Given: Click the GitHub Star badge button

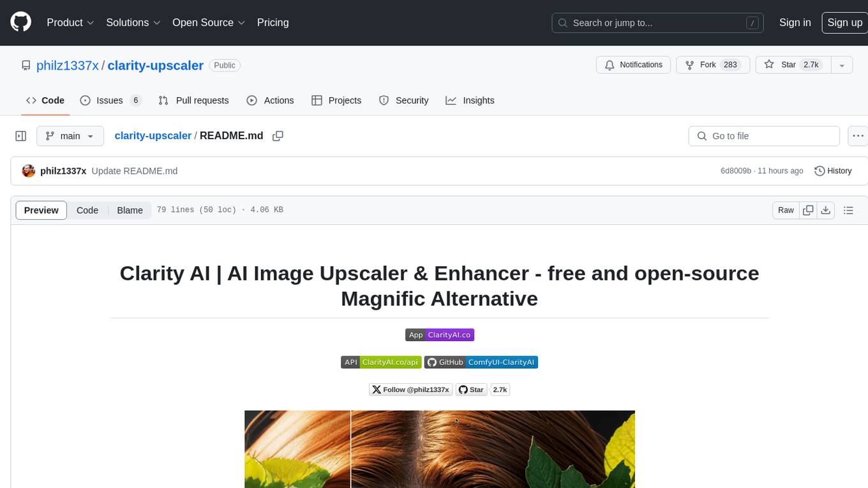Looking at the screenshot, I should pyautogui.click(x=472, y=390).
